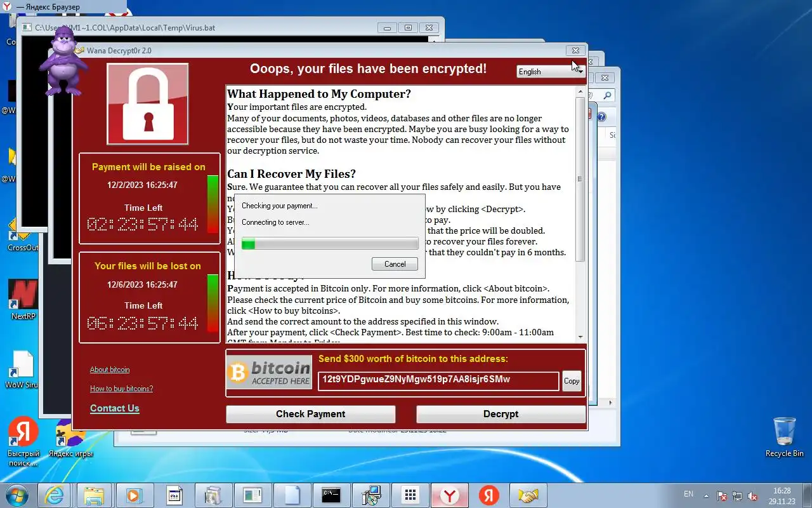Click the 'Payment will be raised on' label
The image size is (812, 508).
pos(148,167)
